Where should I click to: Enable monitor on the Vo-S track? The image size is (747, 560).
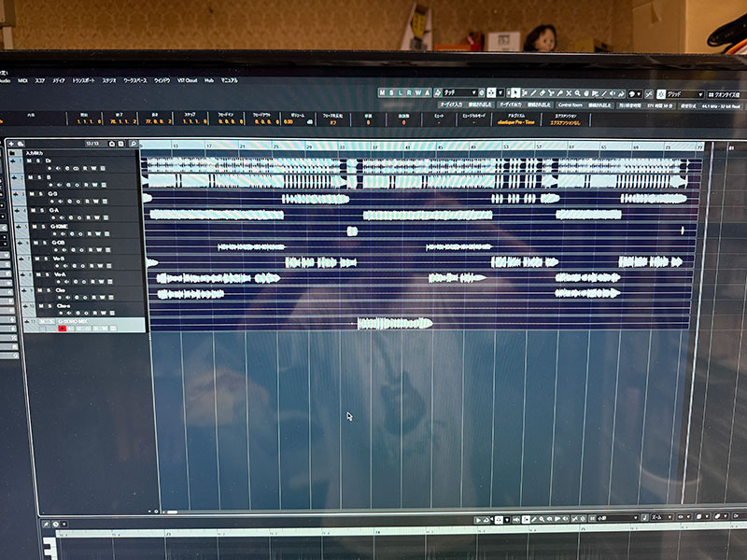65,266
